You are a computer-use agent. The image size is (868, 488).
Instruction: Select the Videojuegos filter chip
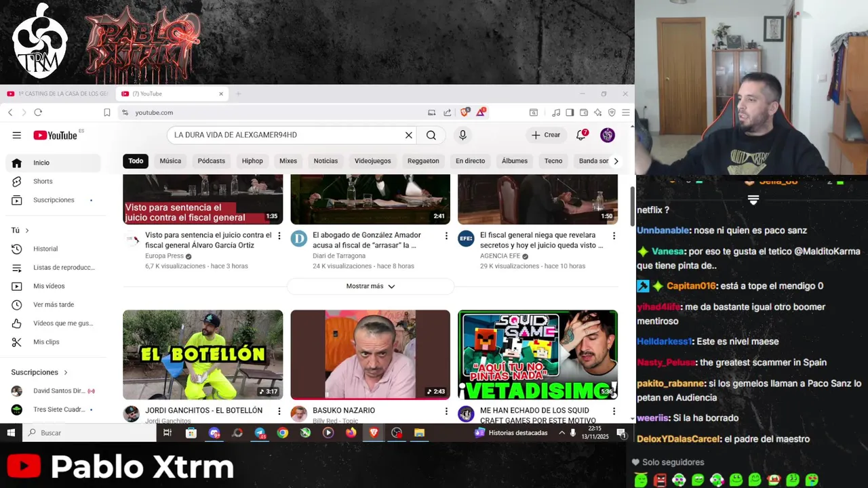(372, 161)
